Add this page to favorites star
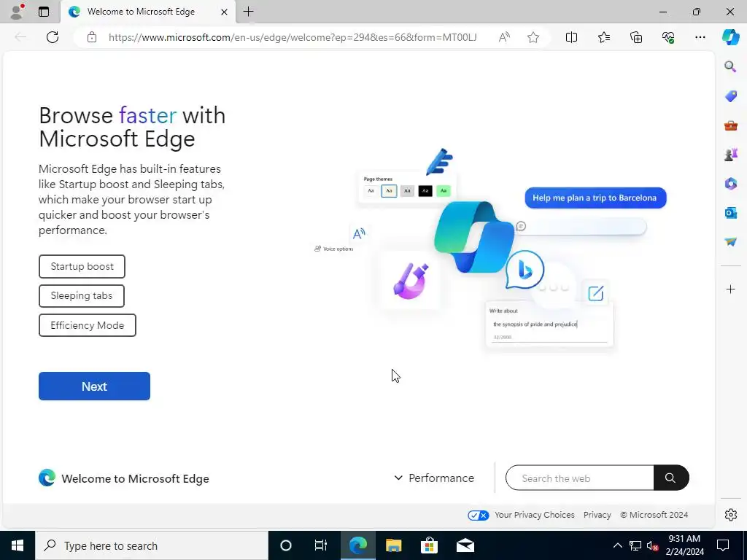 533,37
